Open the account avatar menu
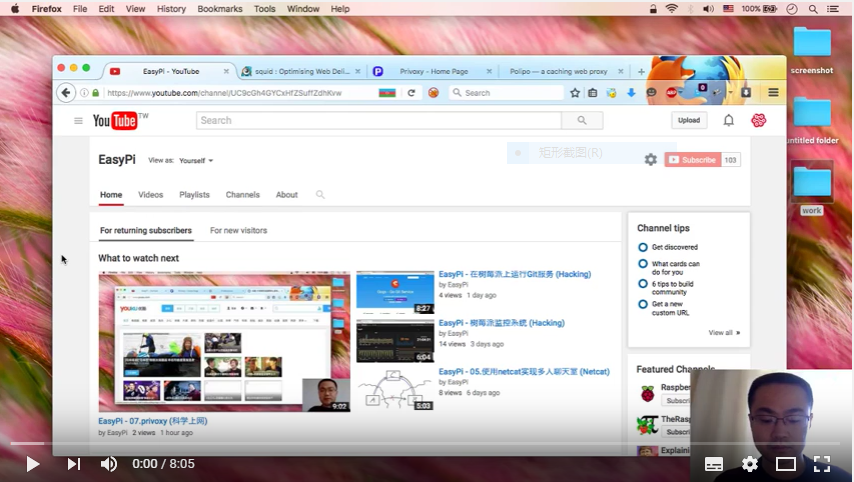 tap(759, 120)
